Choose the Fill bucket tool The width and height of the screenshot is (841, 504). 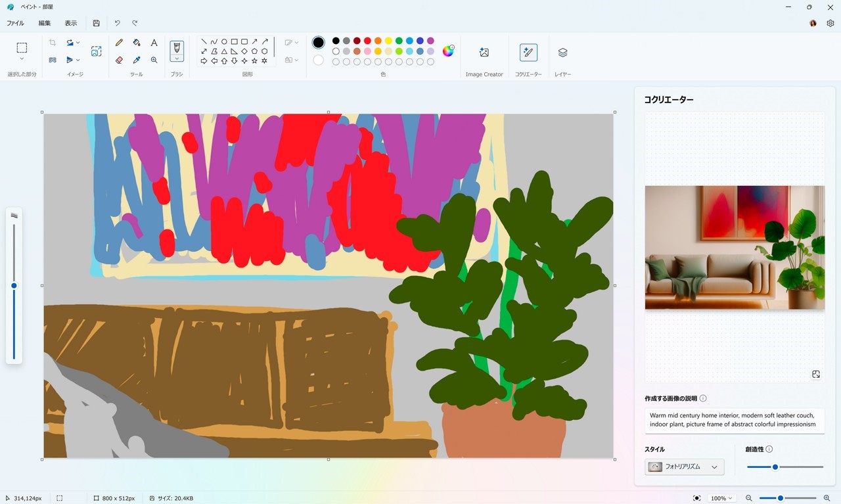click(137, 43)
